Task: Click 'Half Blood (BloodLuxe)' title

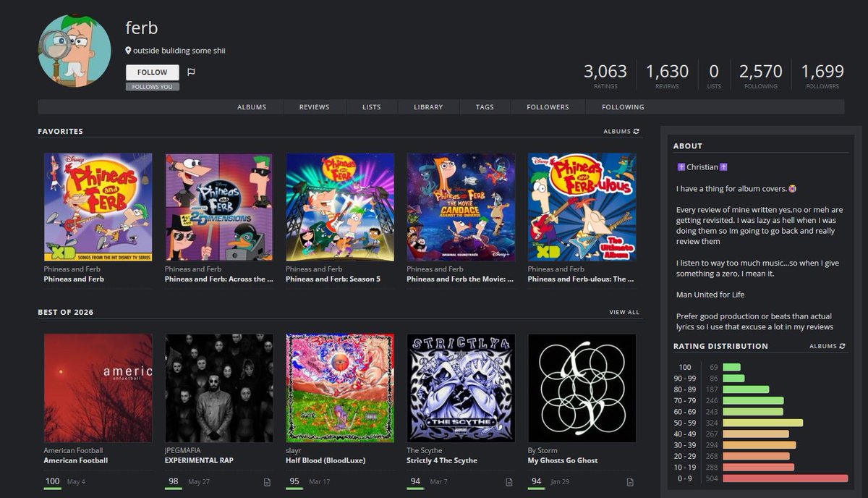Action: click(325, 460)
